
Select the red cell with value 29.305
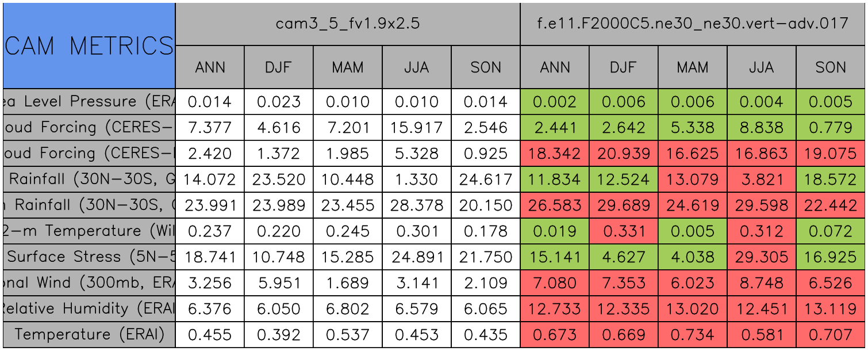coord(762,257)
